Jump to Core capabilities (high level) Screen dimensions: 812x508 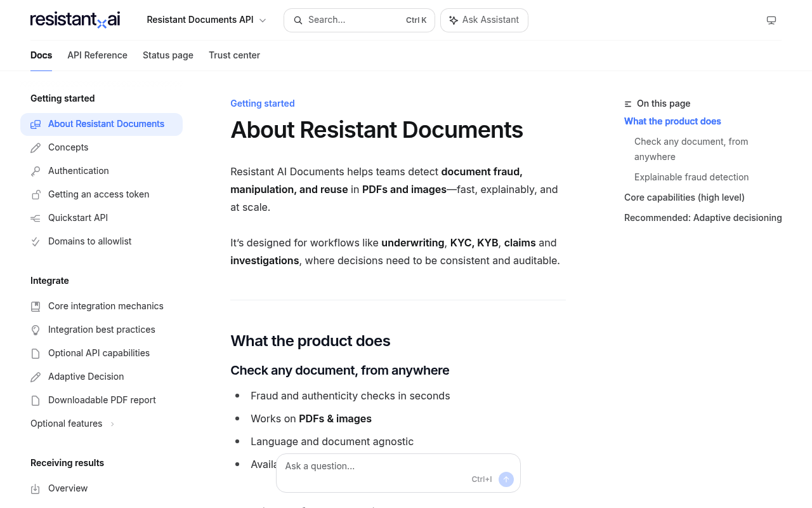[684, 197]
